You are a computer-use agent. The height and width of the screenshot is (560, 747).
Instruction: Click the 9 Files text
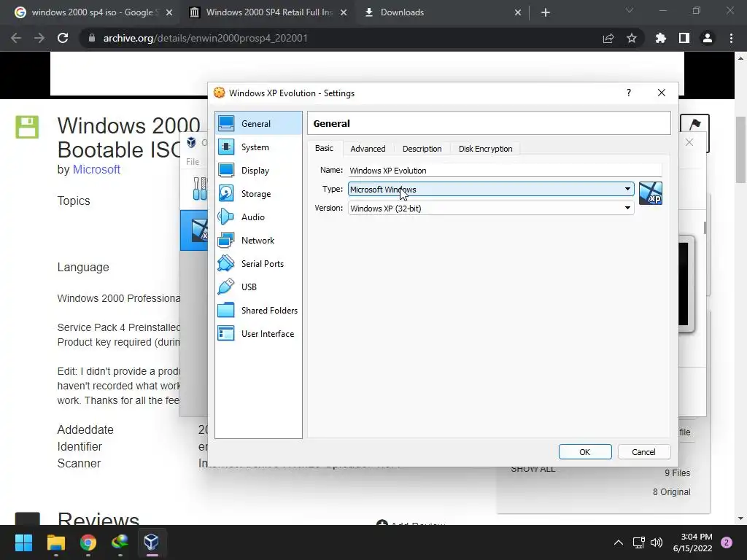(677, 472)
